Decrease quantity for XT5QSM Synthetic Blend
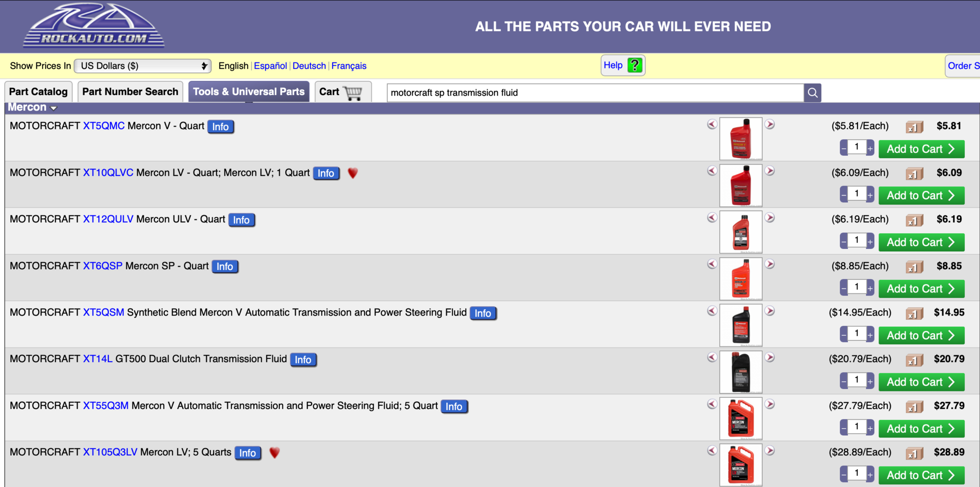The width and height of the screenshot is (980, 487). click(x=844, y=335)
